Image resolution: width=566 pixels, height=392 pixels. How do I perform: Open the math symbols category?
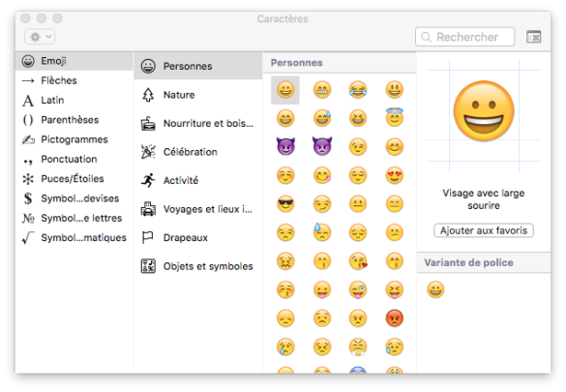click(x=74, y=238)
